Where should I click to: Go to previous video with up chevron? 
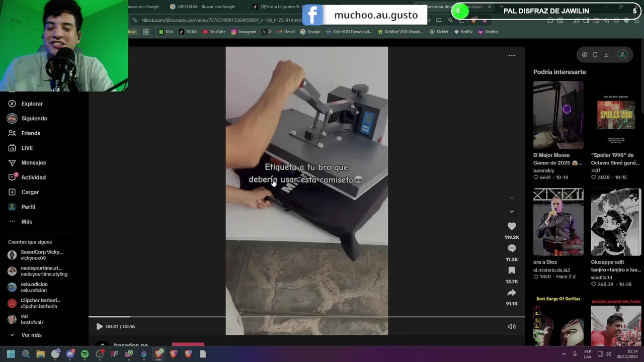click(x=512, y=198)
